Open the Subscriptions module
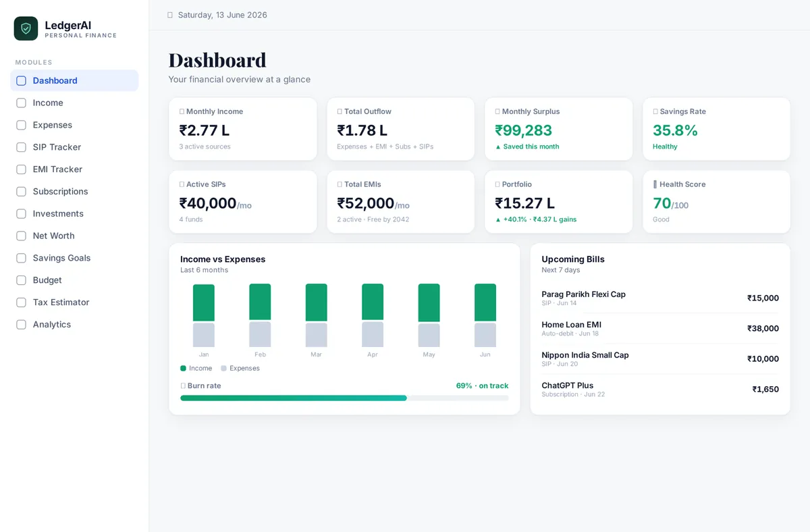The width and height of the screenshot is (810, 532). (x=74, y=191)
